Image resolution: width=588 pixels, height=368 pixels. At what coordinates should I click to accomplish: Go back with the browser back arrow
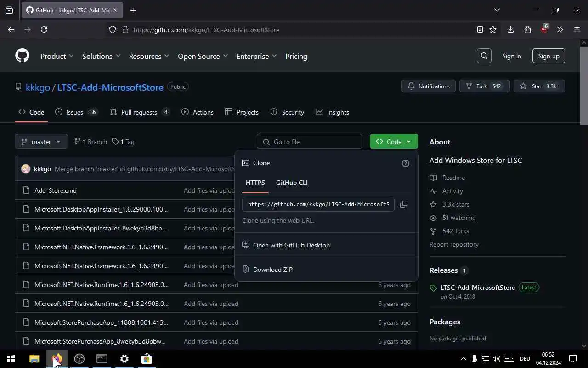[x=11, y=29]
